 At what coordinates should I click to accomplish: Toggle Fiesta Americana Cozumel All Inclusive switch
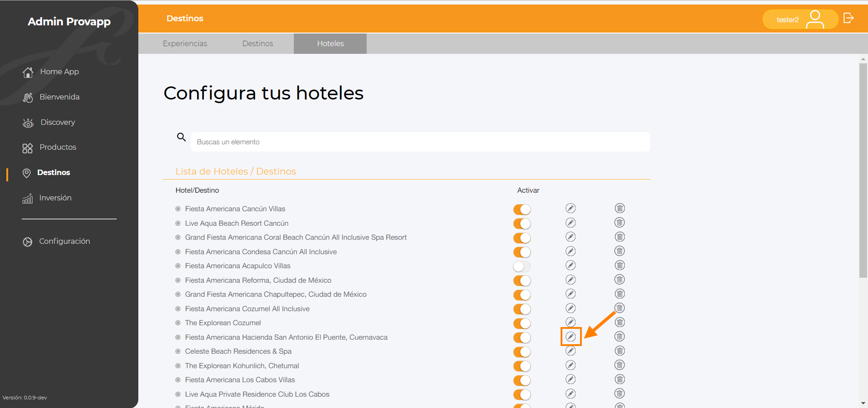click(x=522, y=309)
